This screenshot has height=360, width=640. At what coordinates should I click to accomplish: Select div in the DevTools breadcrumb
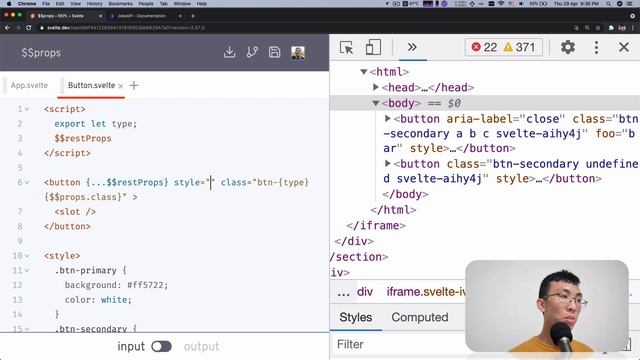pyautogui.click(x=364, y=292)
